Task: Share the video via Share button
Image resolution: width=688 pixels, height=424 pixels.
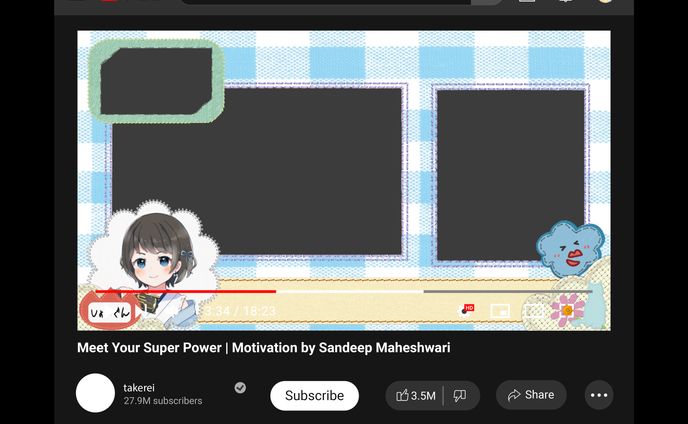Action: [x=531, y=395]
